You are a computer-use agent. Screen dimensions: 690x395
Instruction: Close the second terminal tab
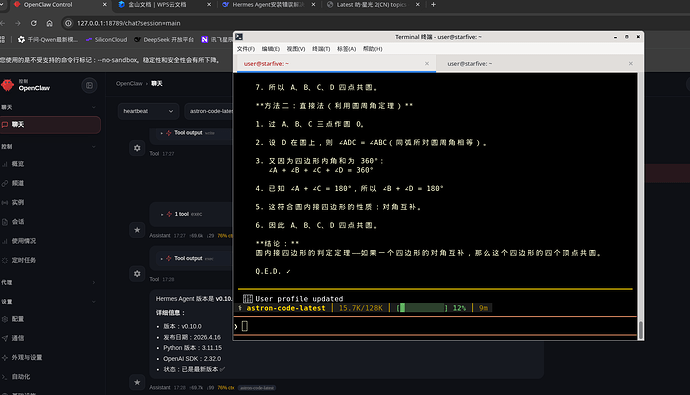[631, 64]
